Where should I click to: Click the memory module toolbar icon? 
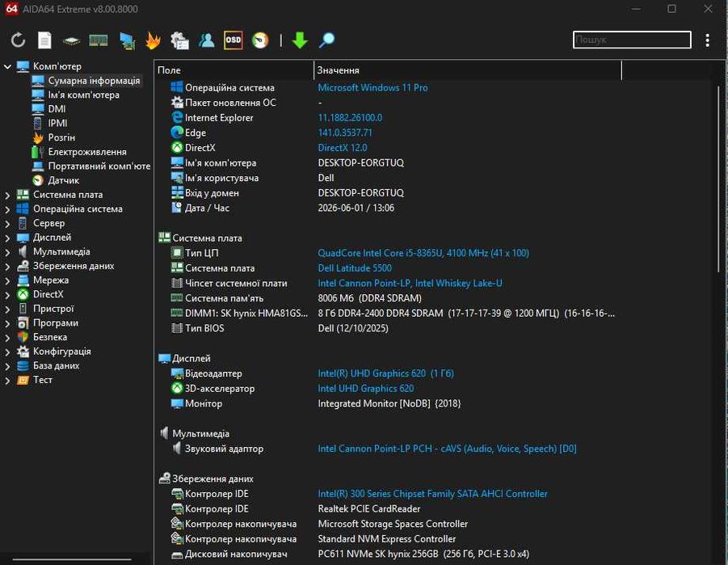(x=99, y=41)
